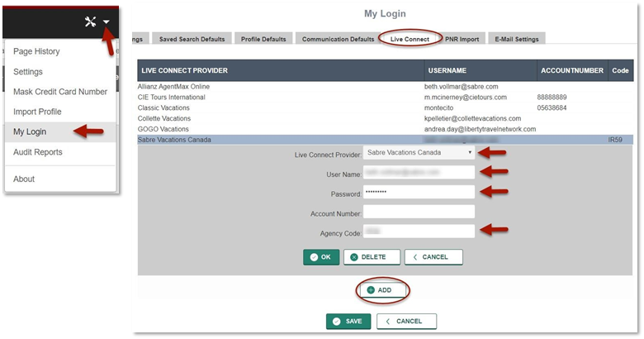Click CANCEL next to SAVE
Viewport: 644px width, 339px height.
(406, 322)
